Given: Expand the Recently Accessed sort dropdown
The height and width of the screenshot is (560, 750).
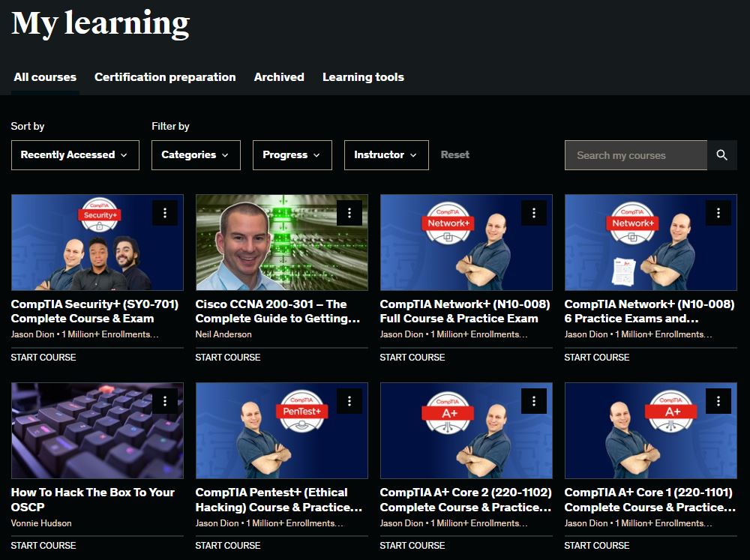Looking at the screenshot, I should click(x=75, y=155).
